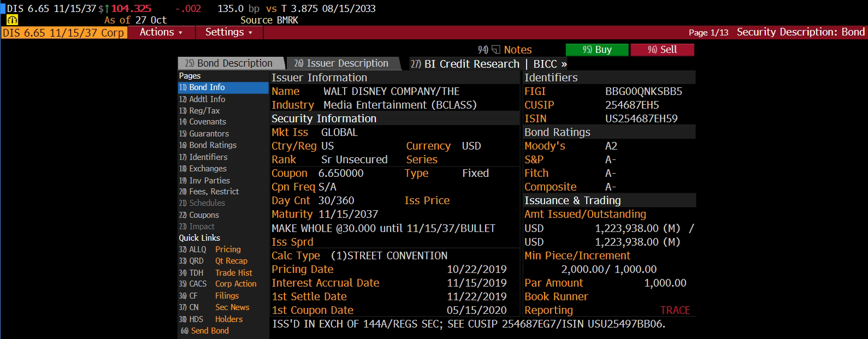Click the Interest Accrual Date 11/15/2019
The image size is (868, 339).
[x=477, y=283]
